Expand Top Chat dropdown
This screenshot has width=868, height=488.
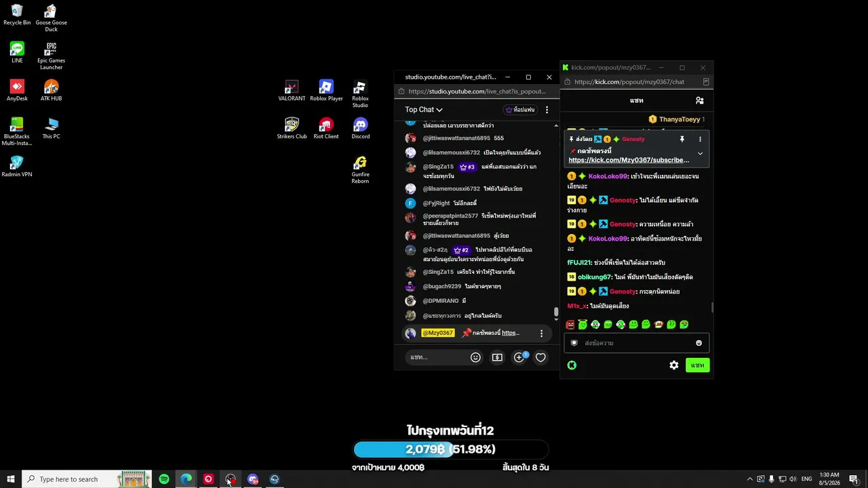[424, 110]
